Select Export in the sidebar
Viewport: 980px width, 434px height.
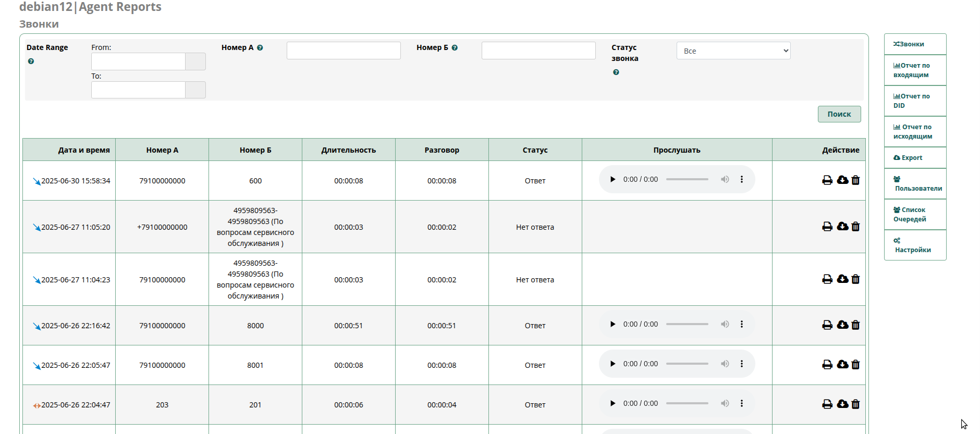pyautogui.click(x=915, y=157)
